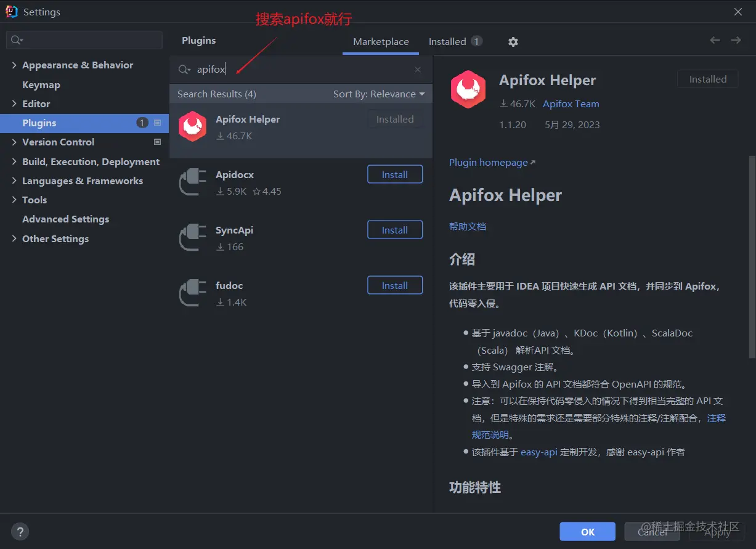Viewport: 756px width, 549px height.
Task: Click 功能特性 heading in description
Action: pyautogui.click(x=475, y=487)
